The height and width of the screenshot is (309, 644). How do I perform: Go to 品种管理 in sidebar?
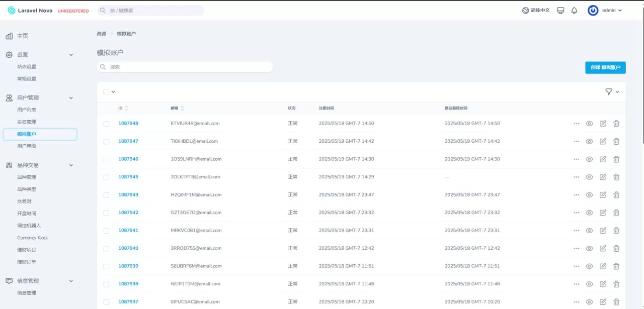(27, 177)
